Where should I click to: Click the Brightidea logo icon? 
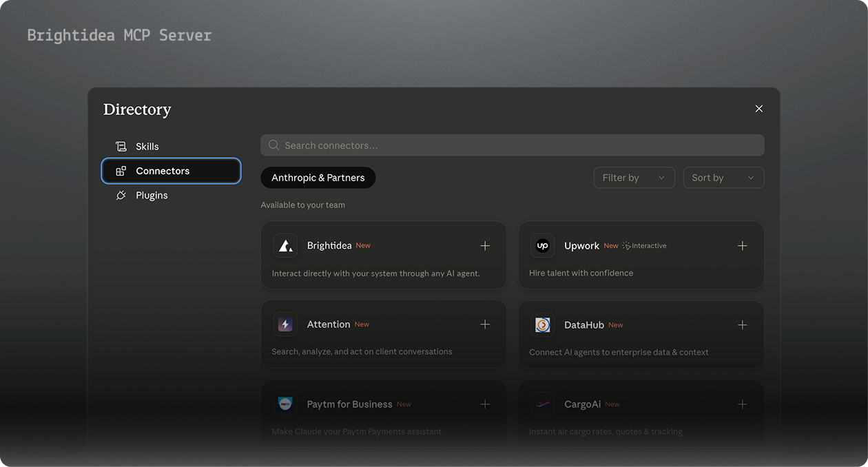click(x=285, y=246)
